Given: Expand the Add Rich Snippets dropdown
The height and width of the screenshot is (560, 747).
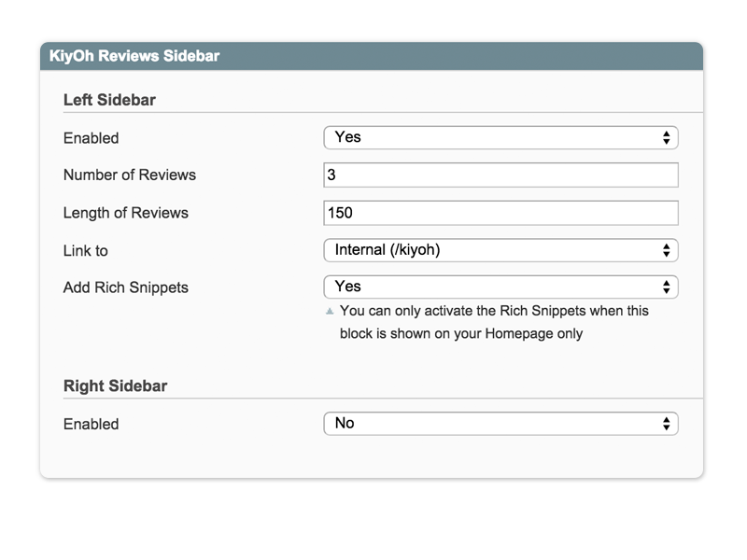Looking at the screenshot, I should tap(500, 287).
